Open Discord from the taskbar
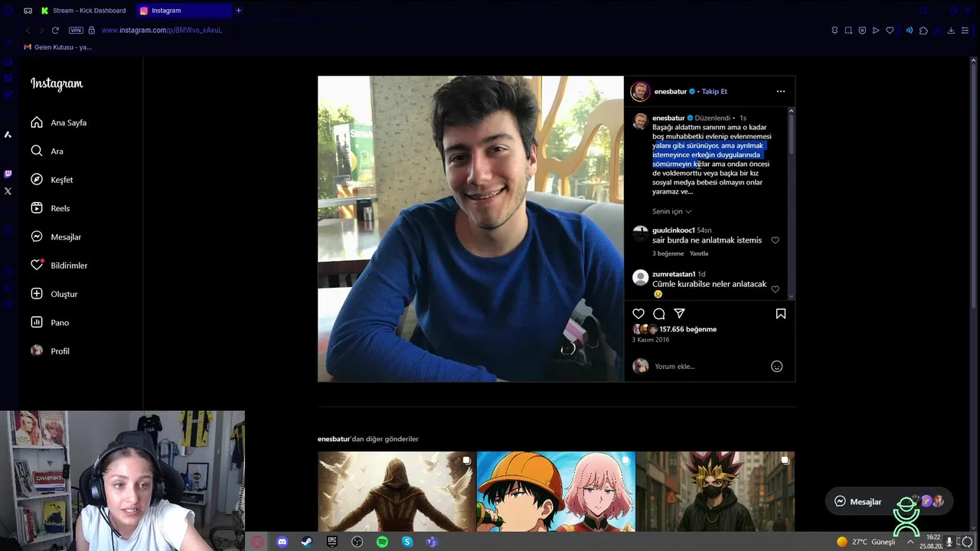 pos(282,542)
